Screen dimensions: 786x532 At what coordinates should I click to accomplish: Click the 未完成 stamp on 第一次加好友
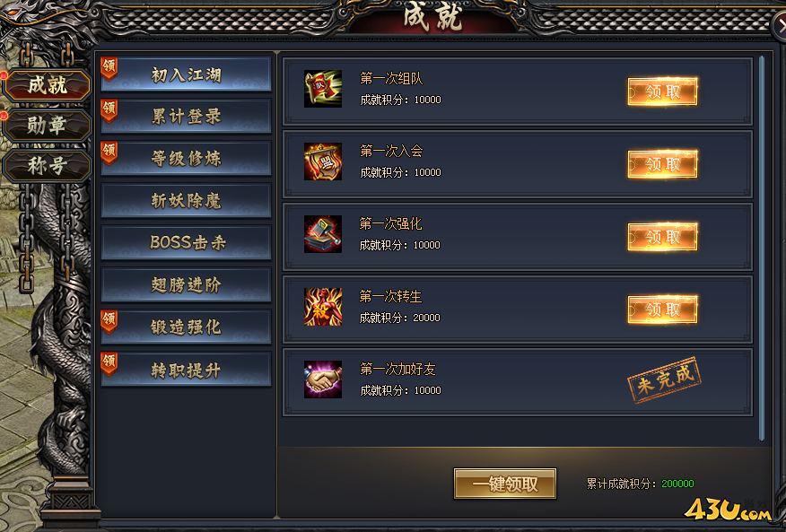(x=664, y=379)
